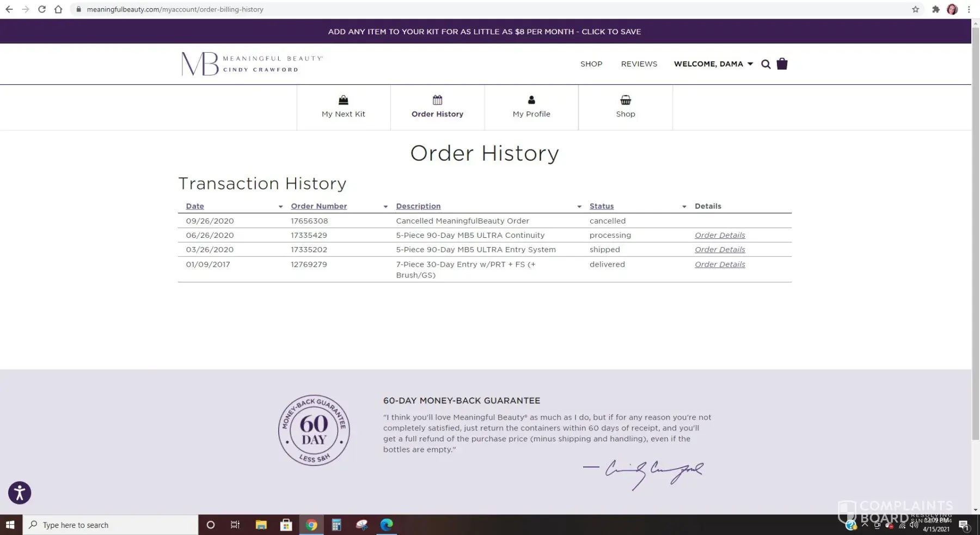View Order Details for order 17335429
This screenshot has height=535, width=980.
(720, 235)
